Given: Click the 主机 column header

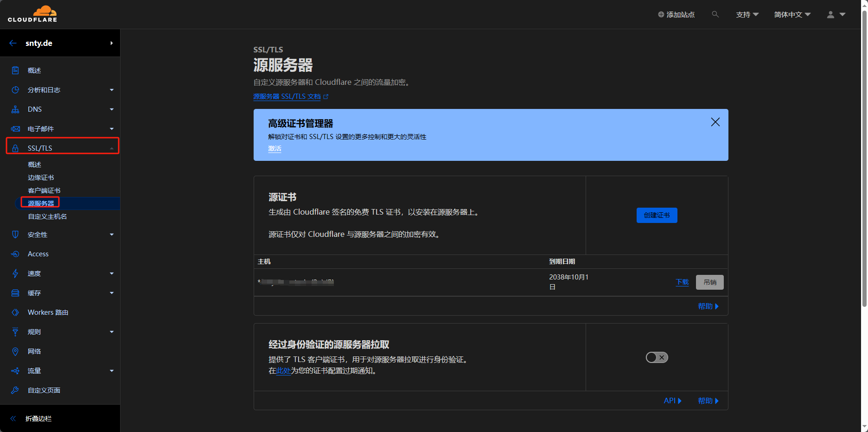Looking at the screenshot, I should click(264, 261).
